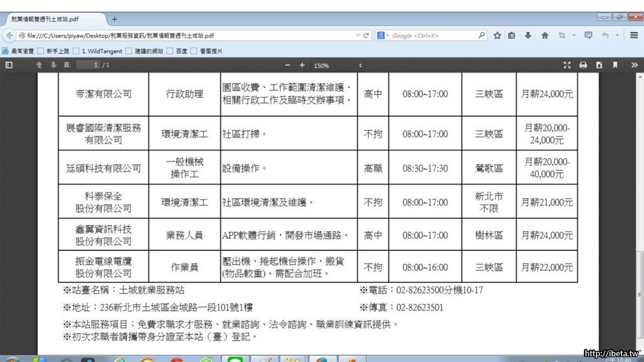Zoom in the PDF document
Viewport: 644px width, 362px height.
(x=302, y=65)
